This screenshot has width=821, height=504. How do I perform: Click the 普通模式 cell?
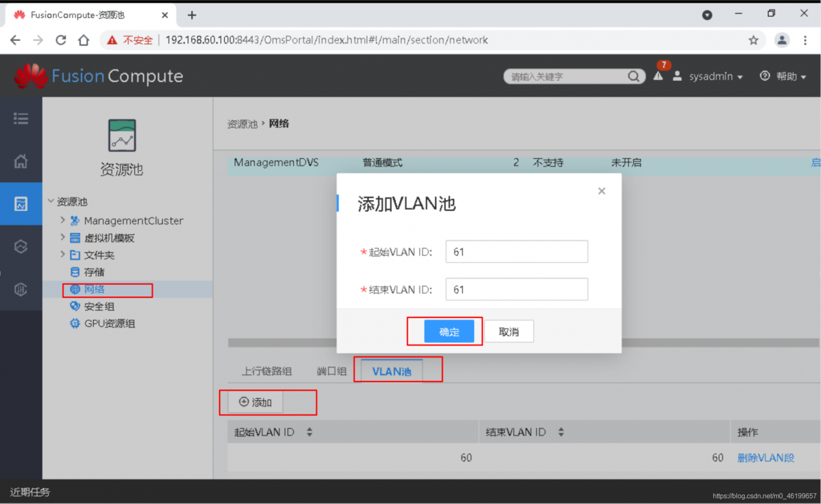tap(383, 163)
